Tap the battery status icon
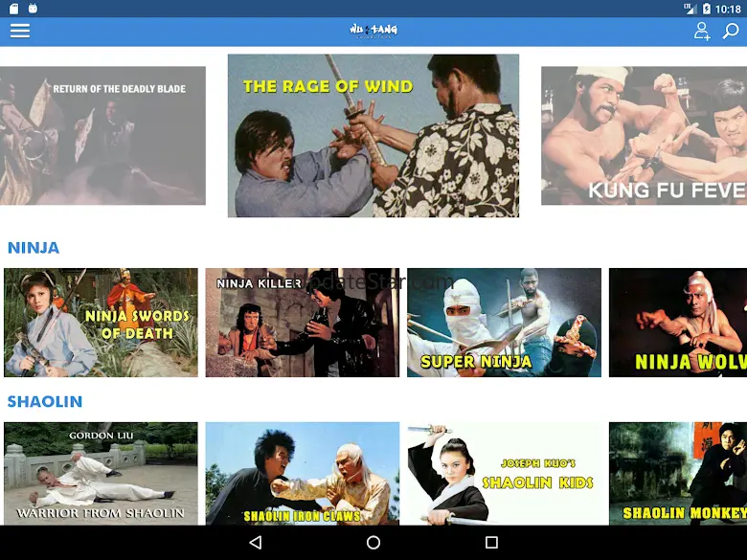This screenshot has width=747, height=560. pyautogui.click(x=707, y=9)
